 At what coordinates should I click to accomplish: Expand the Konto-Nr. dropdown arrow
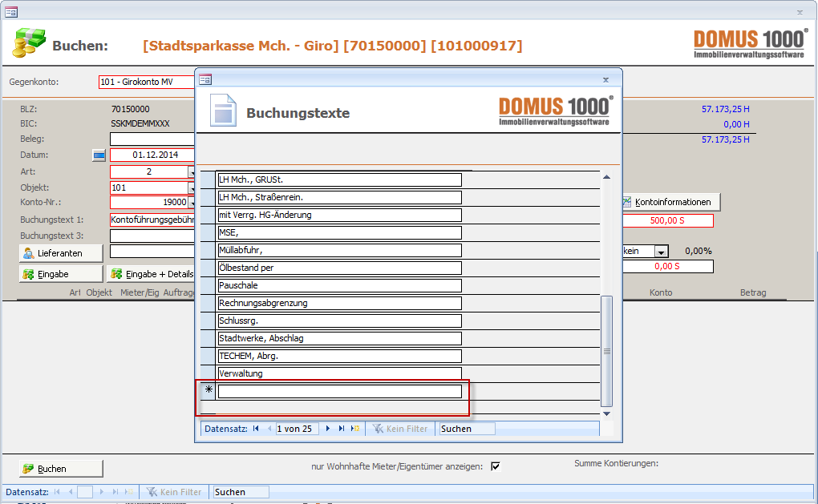[192, 202]
